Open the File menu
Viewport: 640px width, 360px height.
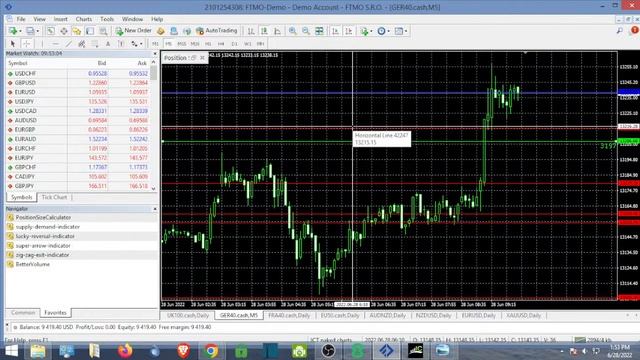point(21,19)
